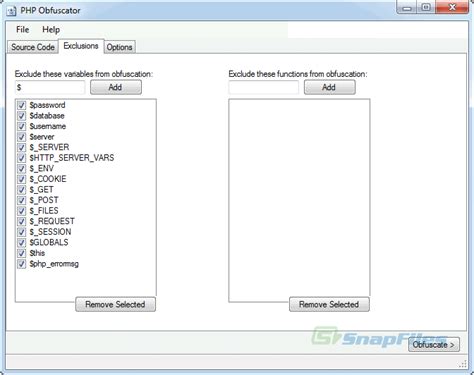This screenshot has height=375, width=474.
Task: Click the Obfuscate > button
Action: coord(434,345)
